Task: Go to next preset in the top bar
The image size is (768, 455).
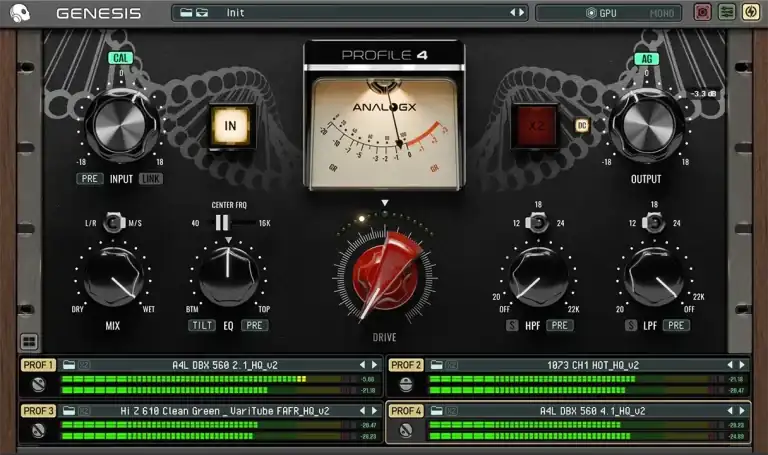Action: (522, 13)
